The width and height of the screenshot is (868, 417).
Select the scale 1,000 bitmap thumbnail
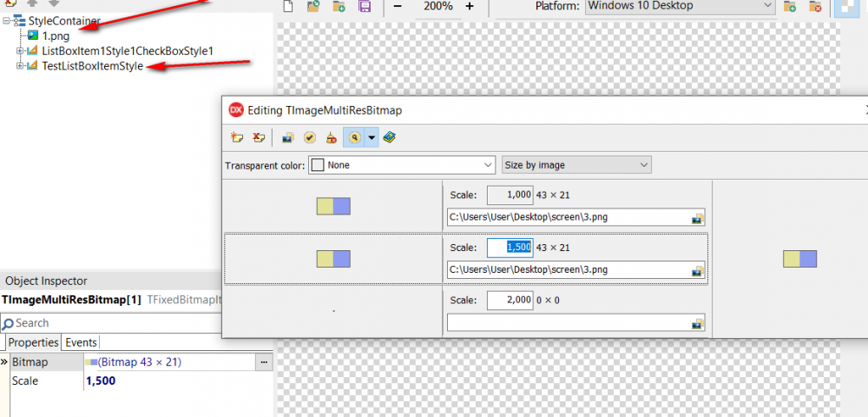[333, 206]
